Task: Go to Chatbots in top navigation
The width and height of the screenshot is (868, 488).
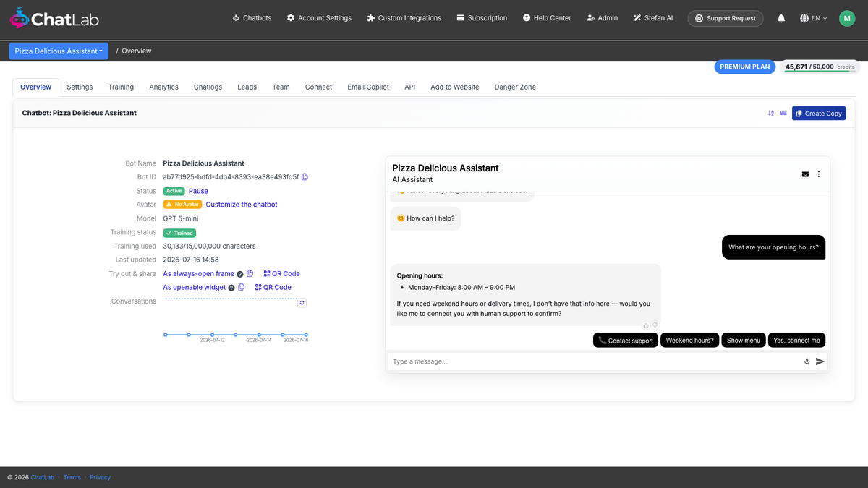Action: tap(252, 18)
